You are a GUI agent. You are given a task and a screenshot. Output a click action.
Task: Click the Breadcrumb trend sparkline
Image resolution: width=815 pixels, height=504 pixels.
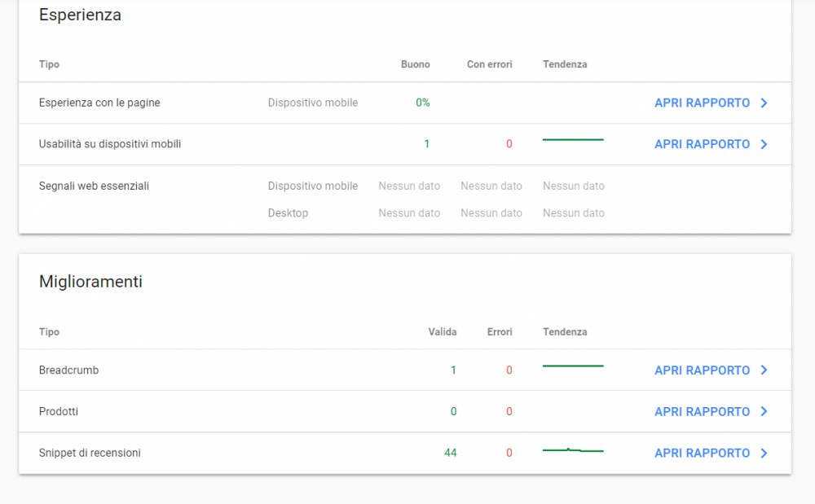pos(573,366)
